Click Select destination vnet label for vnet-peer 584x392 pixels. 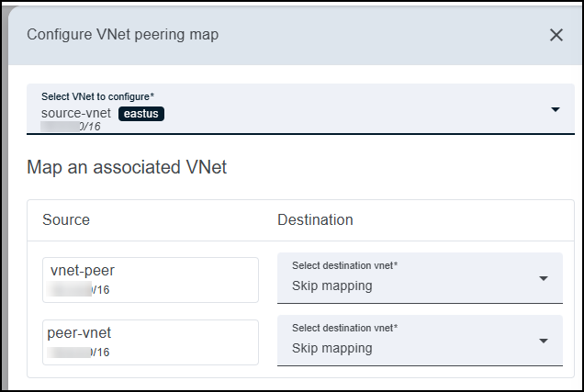click(344, 266)
